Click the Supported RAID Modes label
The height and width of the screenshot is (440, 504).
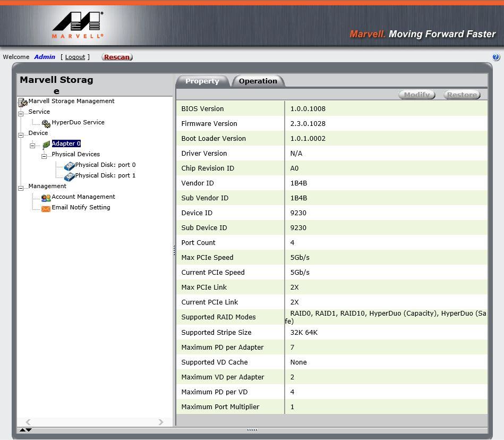pos(219,317)
